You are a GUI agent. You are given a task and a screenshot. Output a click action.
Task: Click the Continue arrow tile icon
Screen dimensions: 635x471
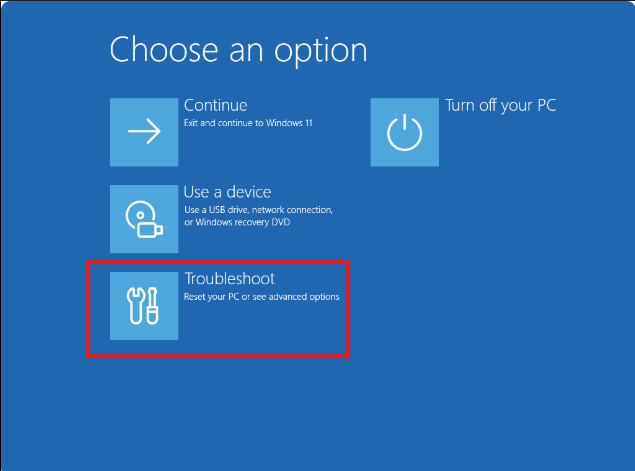[x=144, y=132]
